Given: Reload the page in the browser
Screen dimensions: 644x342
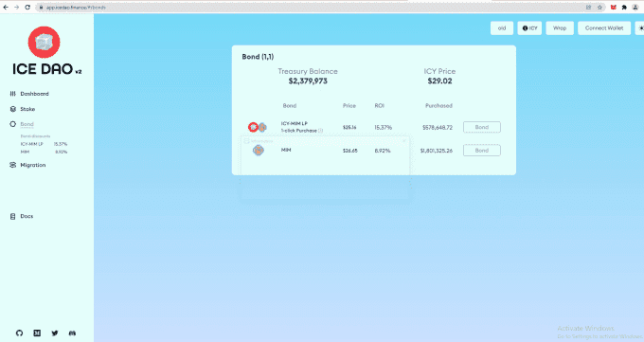Looking at the screenshot, I should 27,7.
